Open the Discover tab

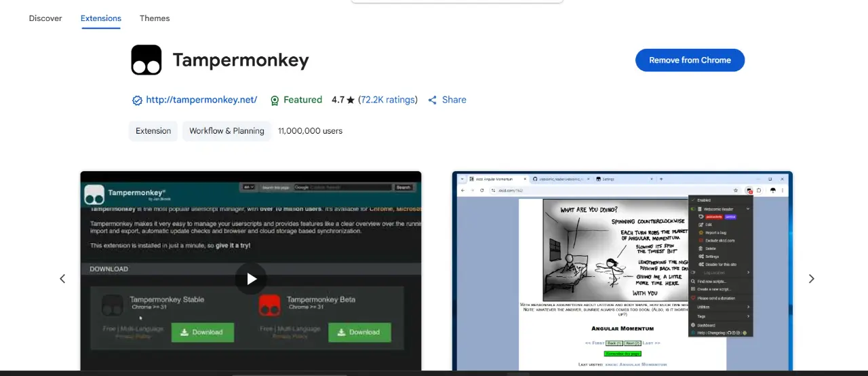45,18
